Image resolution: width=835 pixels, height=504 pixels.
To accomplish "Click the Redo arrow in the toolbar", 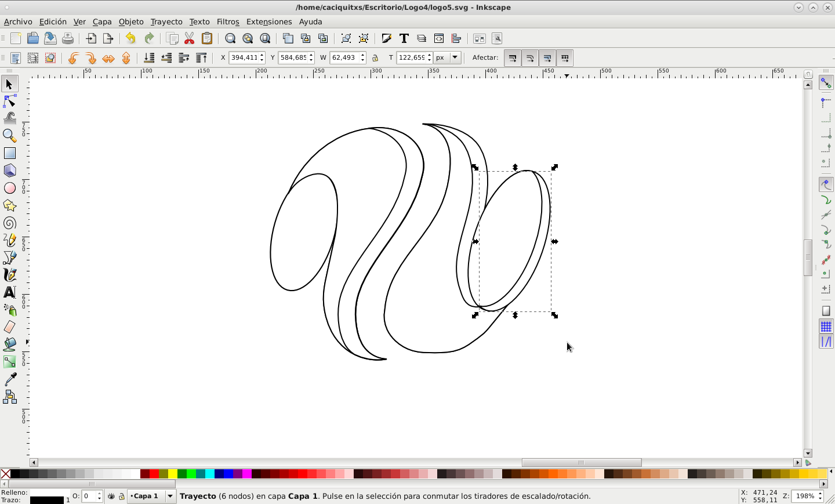I will pyautogui.click(x=149, y=38).
